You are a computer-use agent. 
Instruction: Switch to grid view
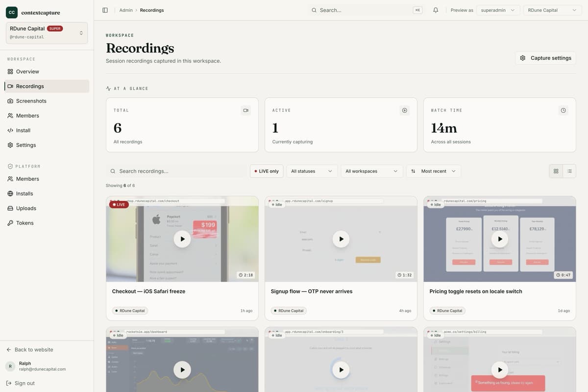pos(556,171)
